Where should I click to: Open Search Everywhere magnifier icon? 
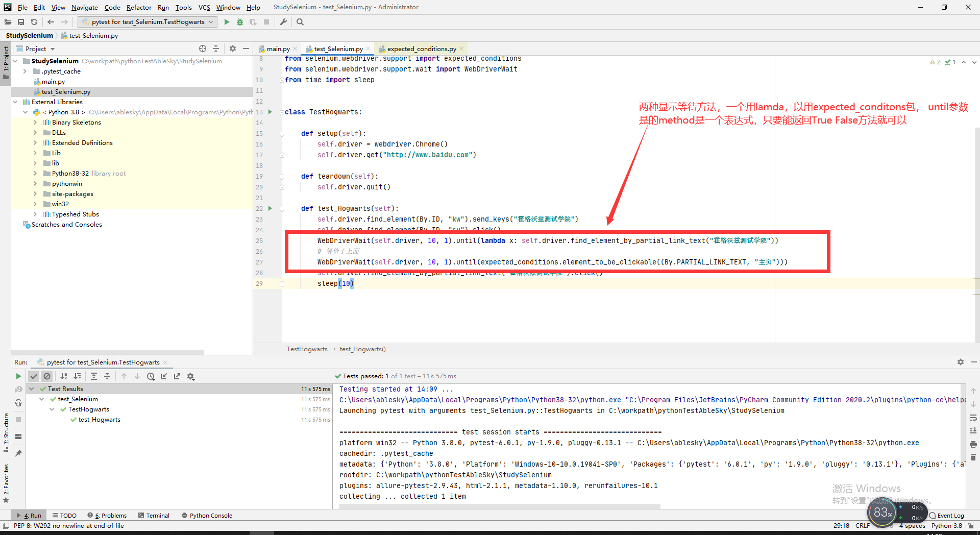[x=300, y=22]
